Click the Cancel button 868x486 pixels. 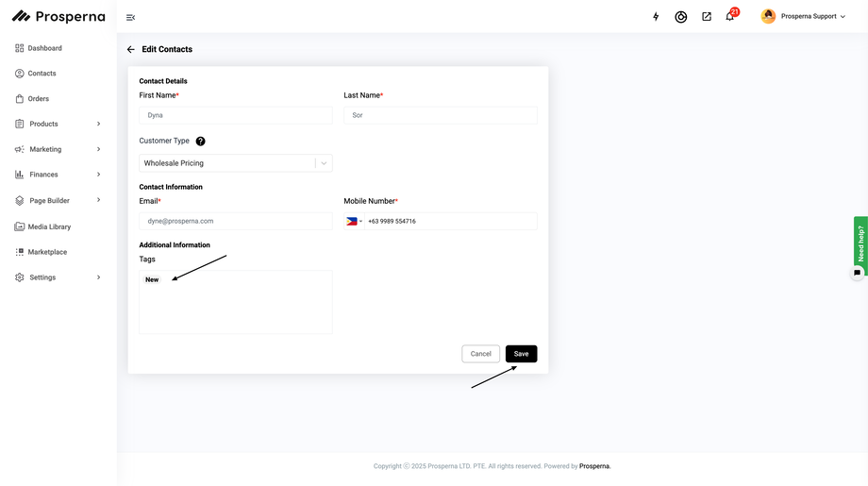[480, 354]
